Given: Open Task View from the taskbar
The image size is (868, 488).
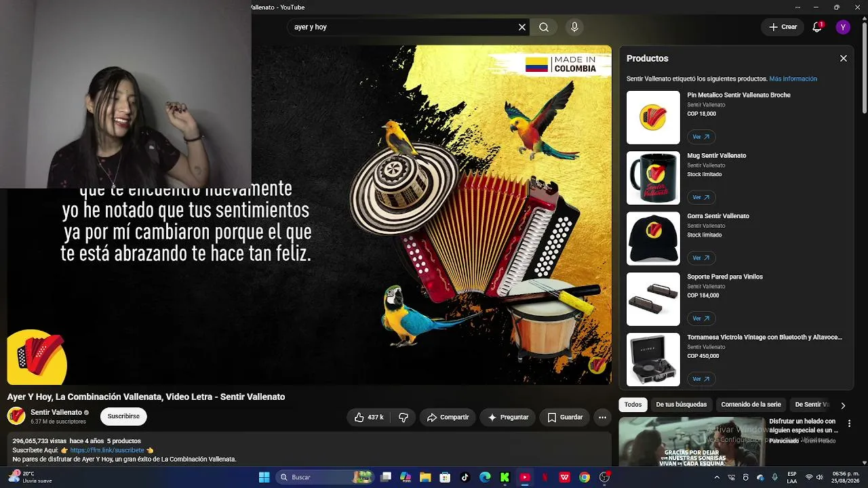Looking at the screenshot, I should [x=386, y=477].
